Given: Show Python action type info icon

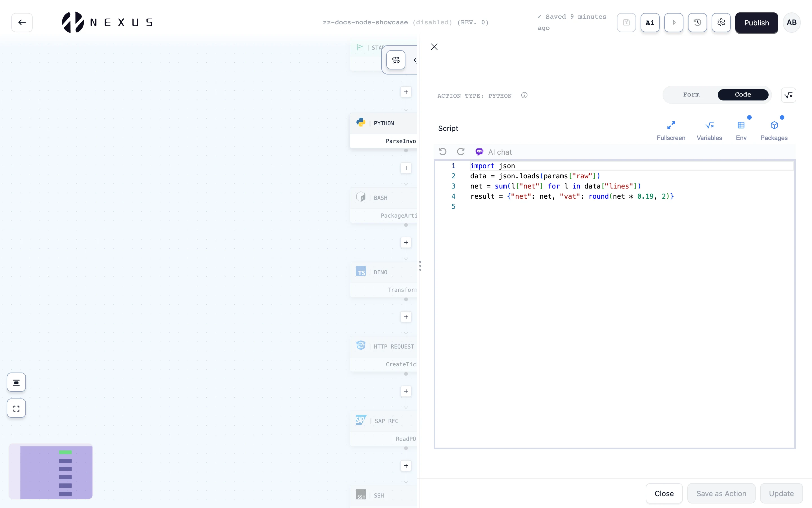Looking at the screenshot, I should (524, 95).
